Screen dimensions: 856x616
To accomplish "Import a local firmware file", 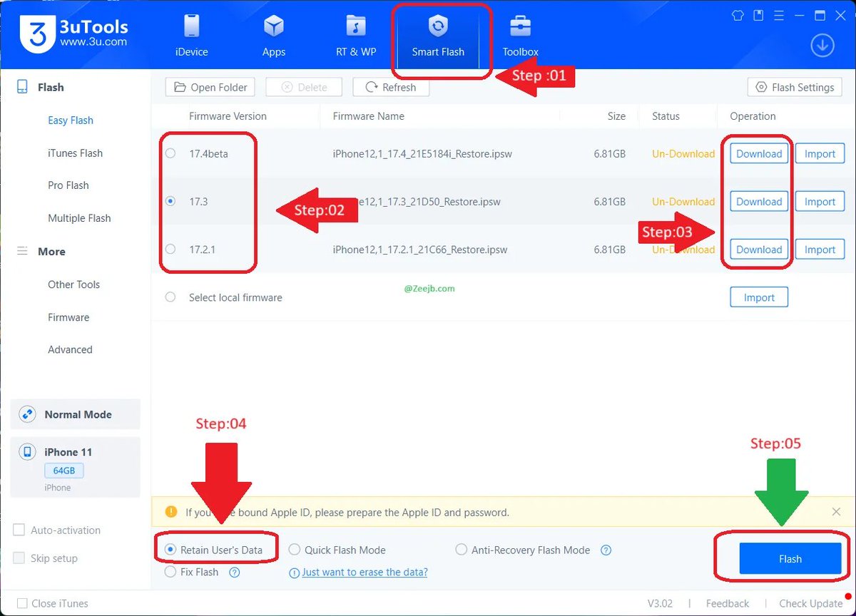I will coord(759,297).
